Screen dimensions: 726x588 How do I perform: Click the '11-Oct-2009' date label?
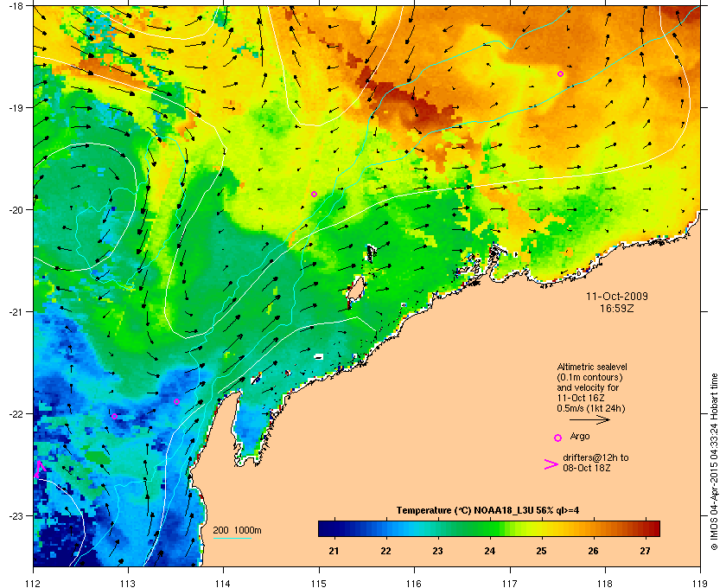(x=617, y=296)
